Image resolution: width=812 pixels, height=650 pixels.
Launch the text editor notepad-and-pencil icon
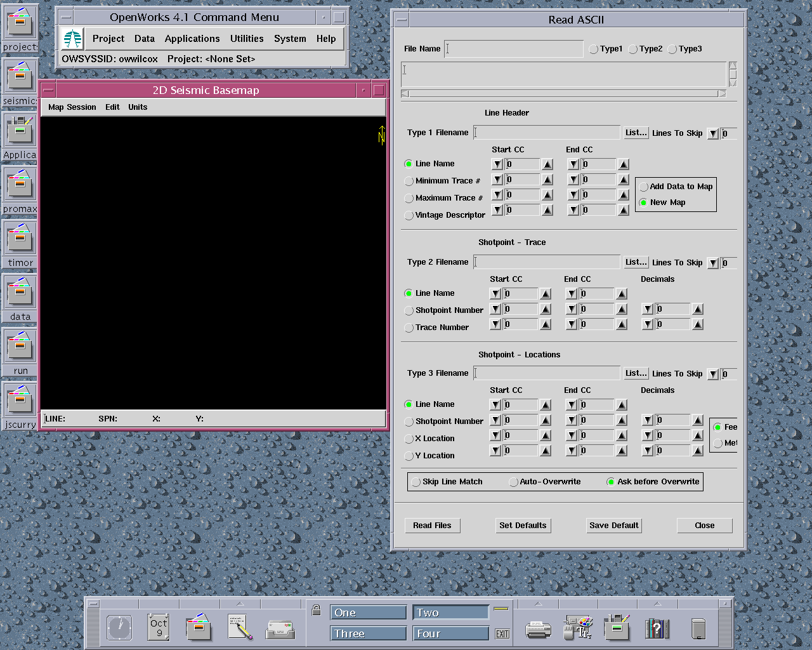pos(240,627)
